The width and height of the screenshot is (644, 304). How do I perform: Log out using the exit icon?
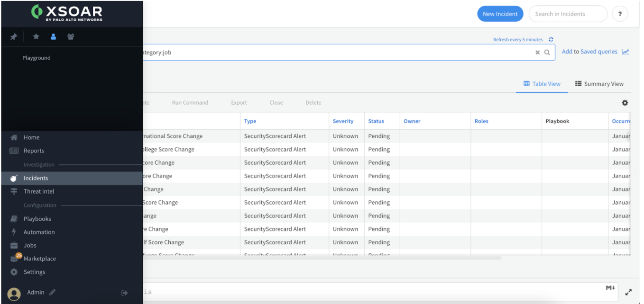tap(125, 293)
